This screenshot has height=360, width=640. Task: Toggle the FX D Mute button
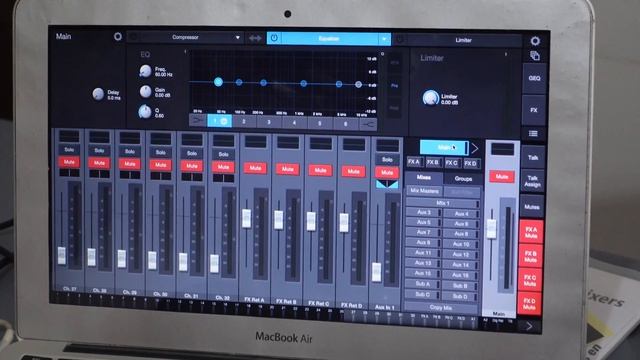pos(529,304)
